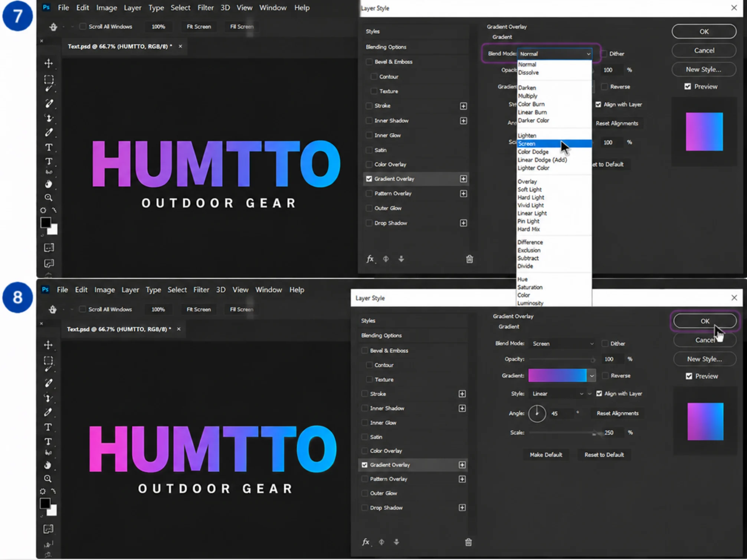The width and height of the screenshot is (747, 560).
Task: Toggle the Preview checkbox in bottom dialog
Action: (x=689, y=376)
